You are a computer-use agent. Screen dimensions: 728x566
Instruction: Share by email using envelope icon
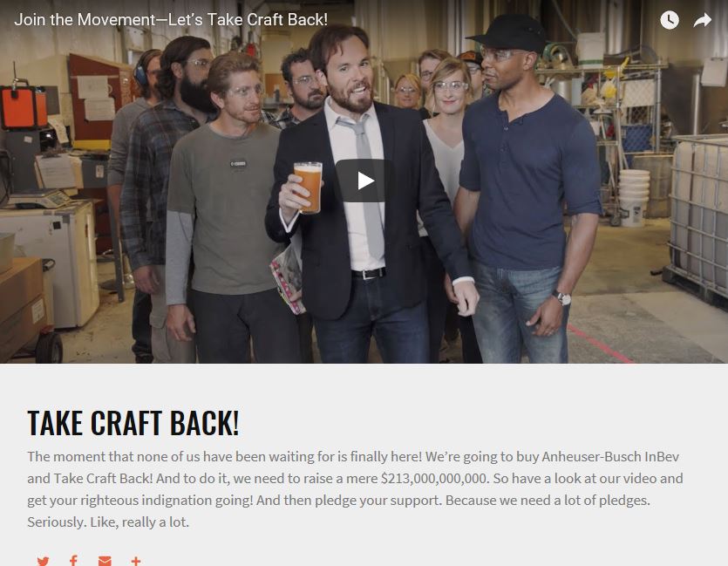(x=105, y=561)
